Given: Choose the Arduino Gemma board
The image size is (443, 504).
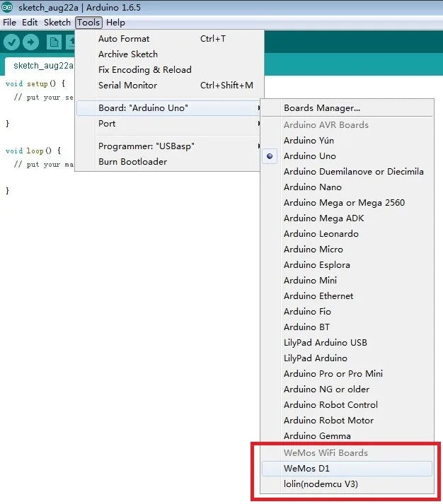Looking at the screenshot, I should [347, 436].
